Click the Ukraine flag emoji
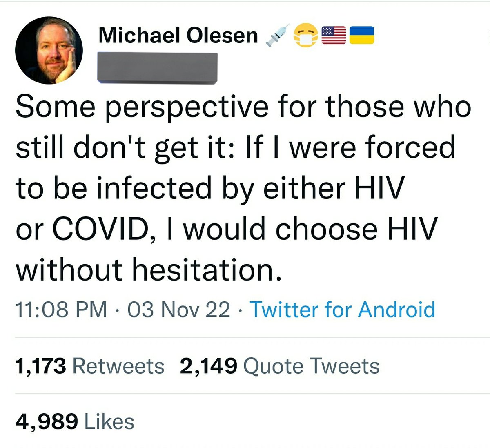The image size is (490, 448). (x=362, y=35)
